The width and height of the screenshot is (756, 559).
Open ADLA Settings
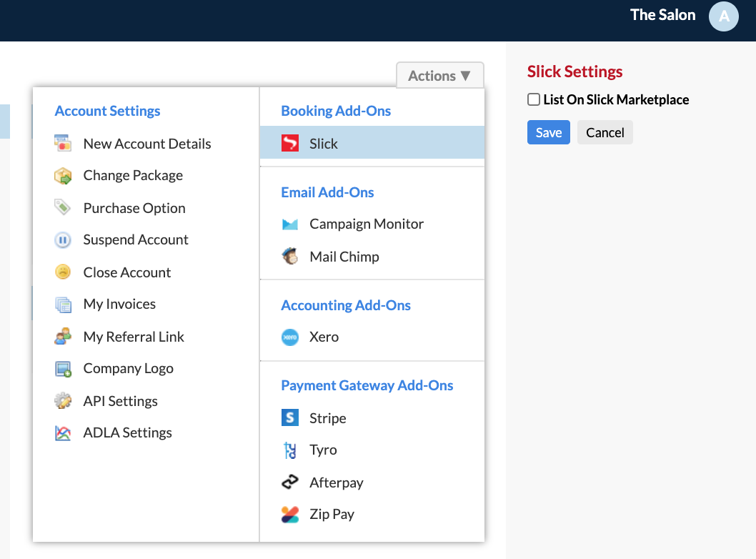[127, 432]
